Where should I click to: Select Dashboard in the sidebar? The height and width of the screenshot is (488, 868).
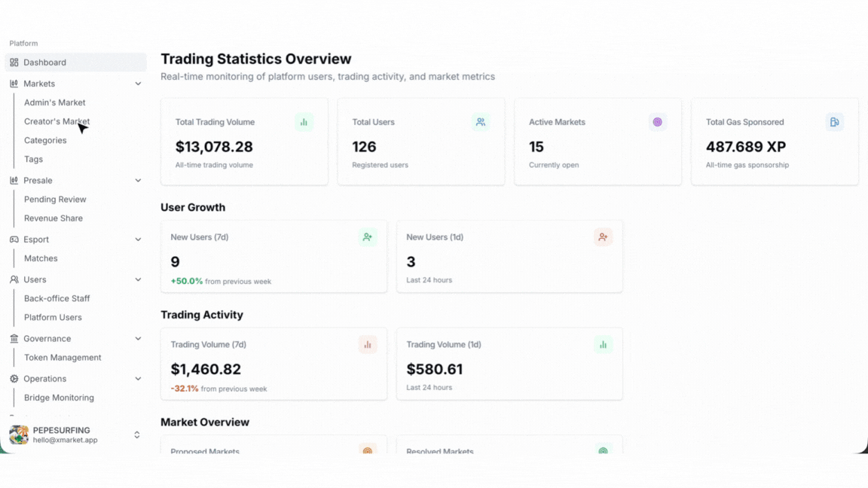click(x=45, y=63)
